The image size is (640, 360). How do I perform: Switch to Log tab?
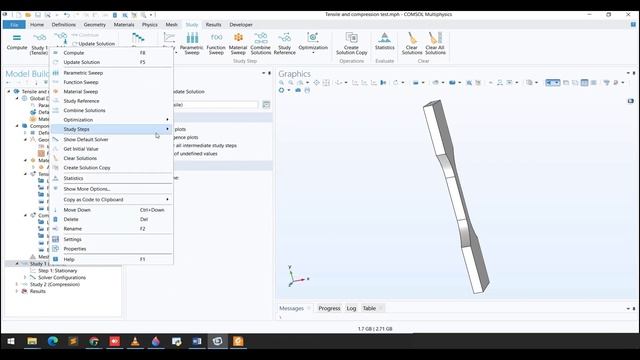[x=351, y=308]
